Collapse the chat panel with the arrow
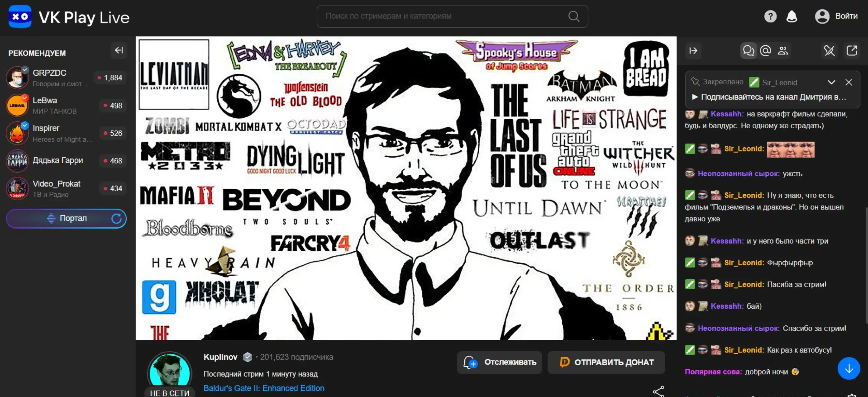The height and width of the screenshot is (397, 868). tap(693, 51)
